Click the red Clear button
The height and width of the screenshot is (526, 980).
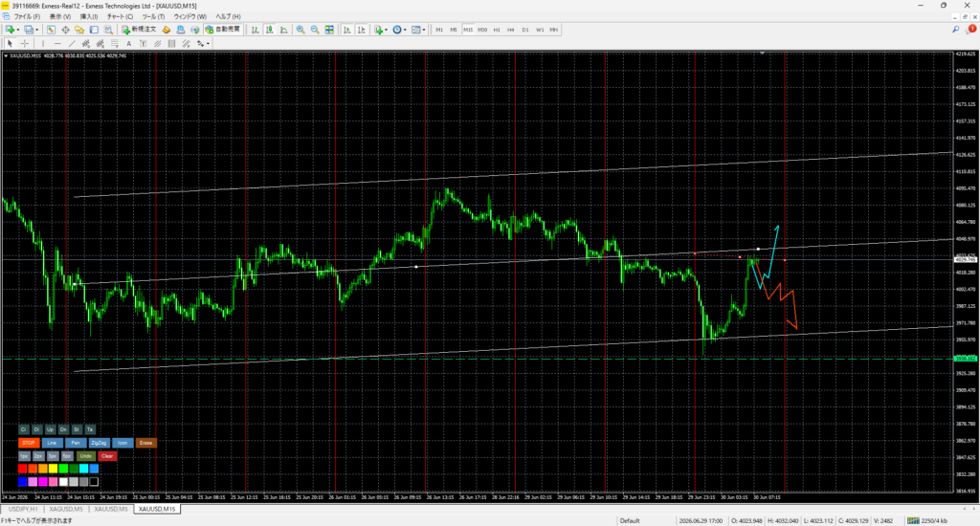(107, 456)
